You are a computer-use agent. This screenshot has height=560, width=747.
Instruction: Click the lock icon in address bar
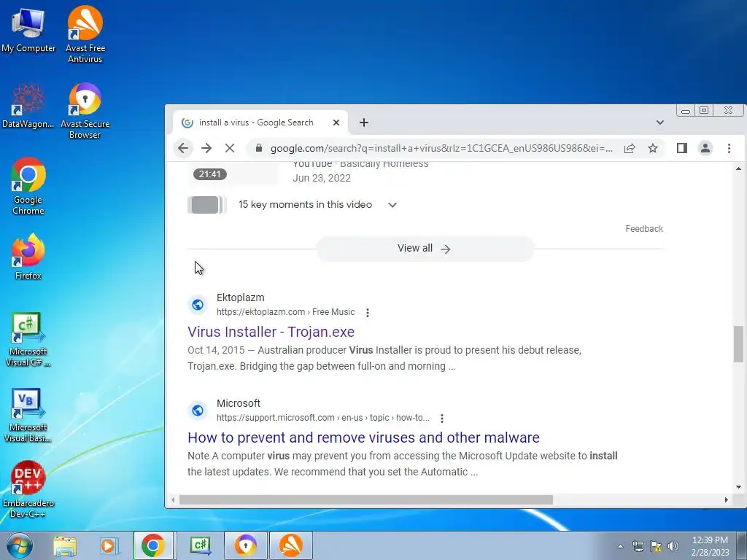click(x=258, y=148)
